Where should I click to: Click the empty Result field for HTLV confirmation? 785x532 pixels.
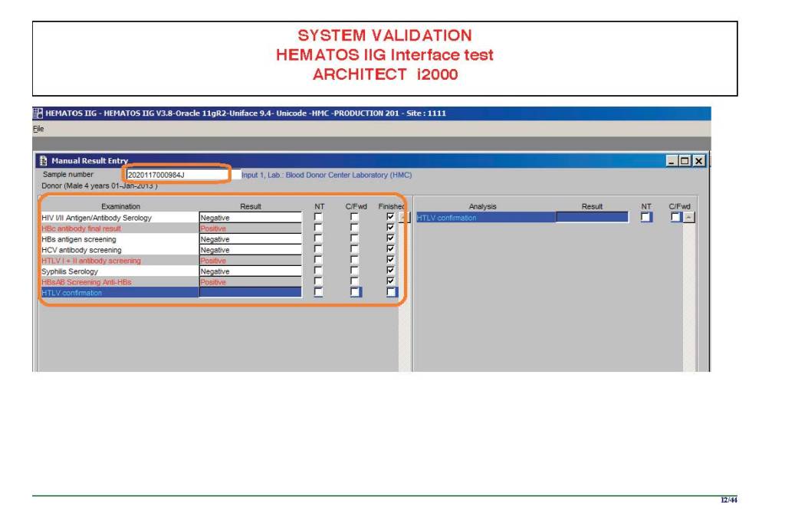pyautogui.click(x=250, y=293)
